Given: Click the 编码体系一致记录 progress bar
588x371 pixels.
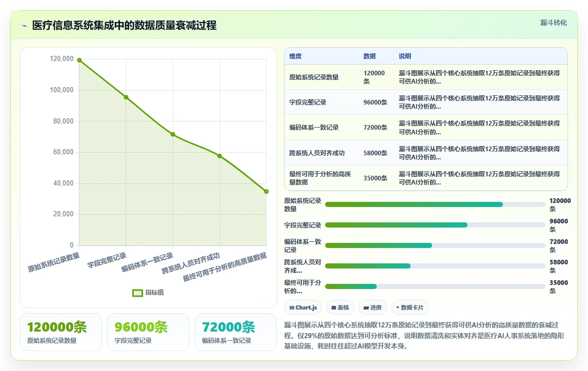Looking at the screenshot, I should point(435,245).
